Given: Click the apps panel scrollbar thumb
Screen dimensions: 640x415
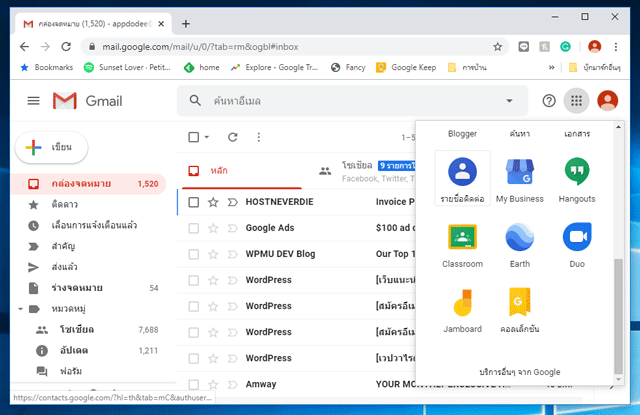Looking at the screenshot, I should pyautogui.click(x=618, y=316).
